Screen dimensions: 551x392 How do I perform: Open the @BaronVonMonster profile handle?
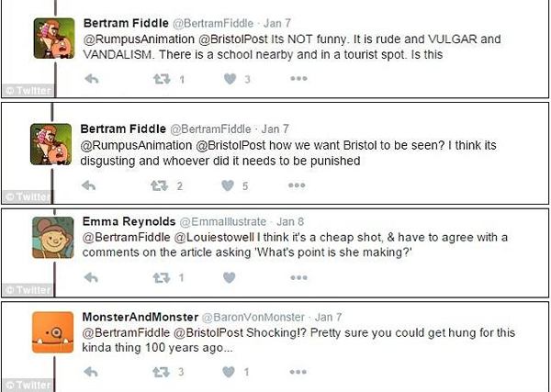(x=253, y=318)
